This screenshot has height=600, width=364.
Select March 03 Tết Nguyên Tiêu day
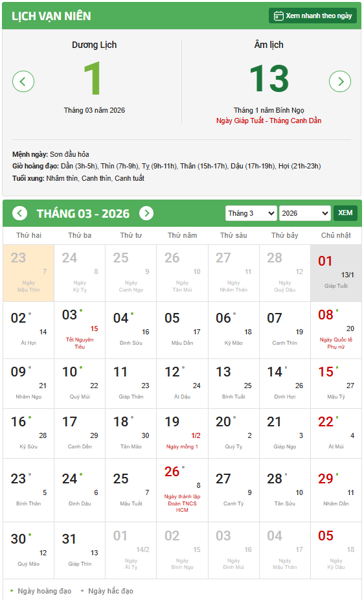point(80,330)
